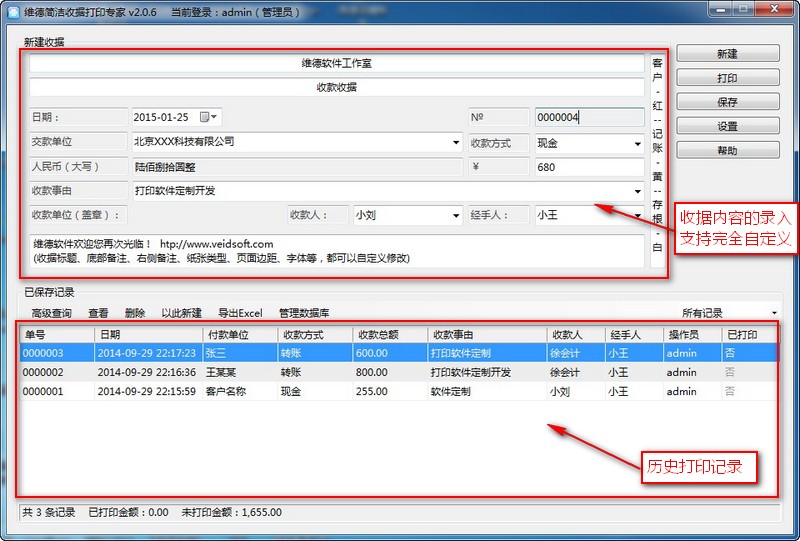Sort by 收款方式 column header
The height and width of the screenshot is (541, 800).
[x=315, y=335]
